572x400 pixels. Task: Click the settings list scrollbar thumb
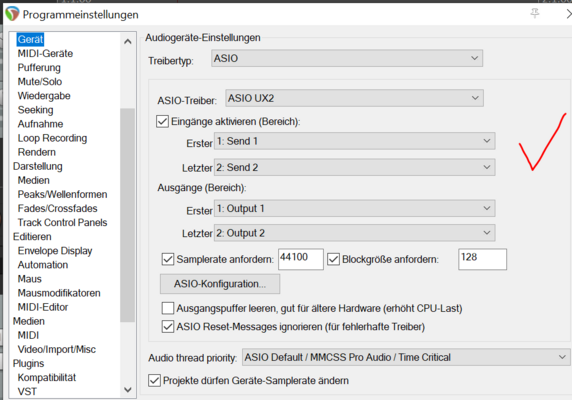click(127, 215)
